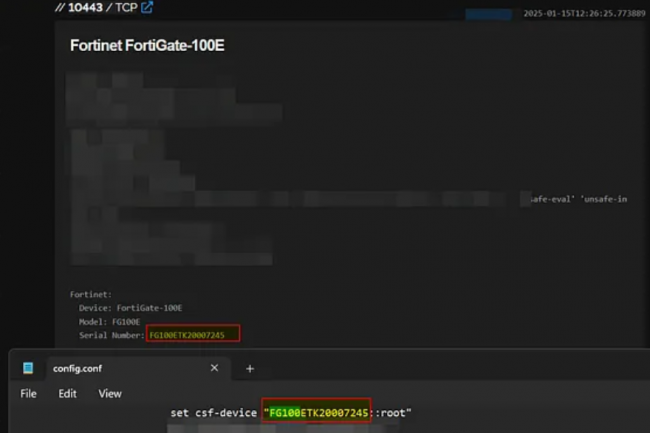
Task: Open the View menu in Notepad
Action: click(x=109, y=394)
